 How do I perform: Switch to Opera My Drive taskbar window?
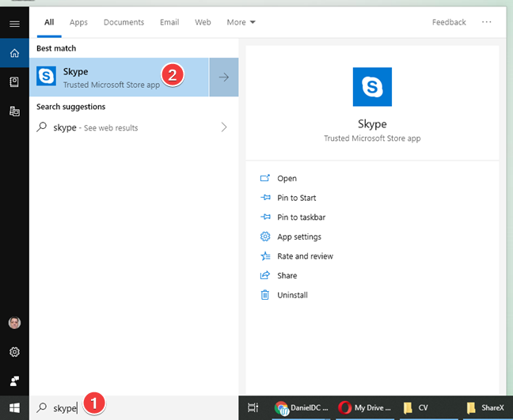[x=364, y=407]
